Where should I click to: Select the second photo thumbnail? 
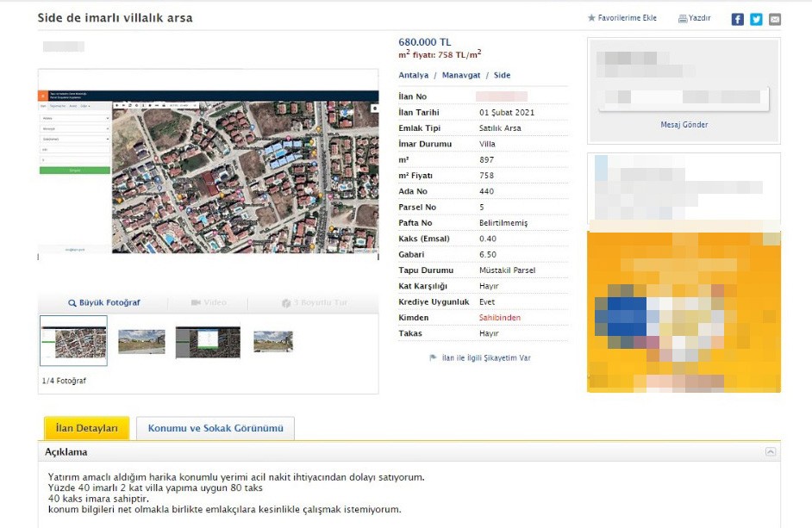pyautogui.click(x=141, y=341)
